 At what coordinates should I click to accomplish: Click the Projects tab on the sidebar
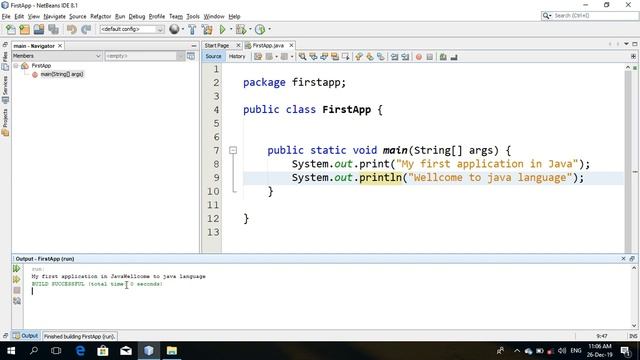5,122
